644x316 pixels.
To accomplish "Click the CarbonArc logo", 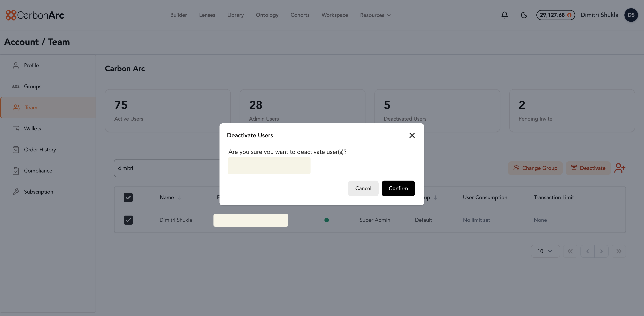I will point(35,15).
